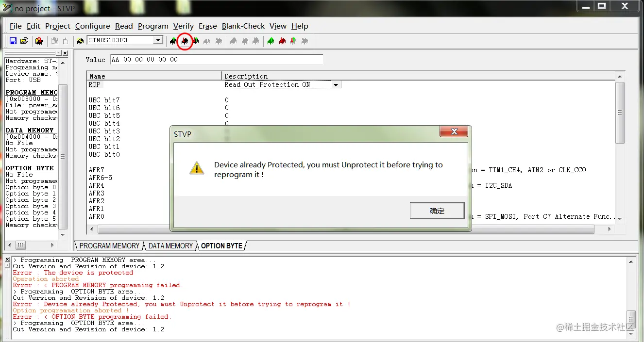644x342 pixels.
Task: Click Program all tabs red chip icon
Action: click(x=282, y=41)
